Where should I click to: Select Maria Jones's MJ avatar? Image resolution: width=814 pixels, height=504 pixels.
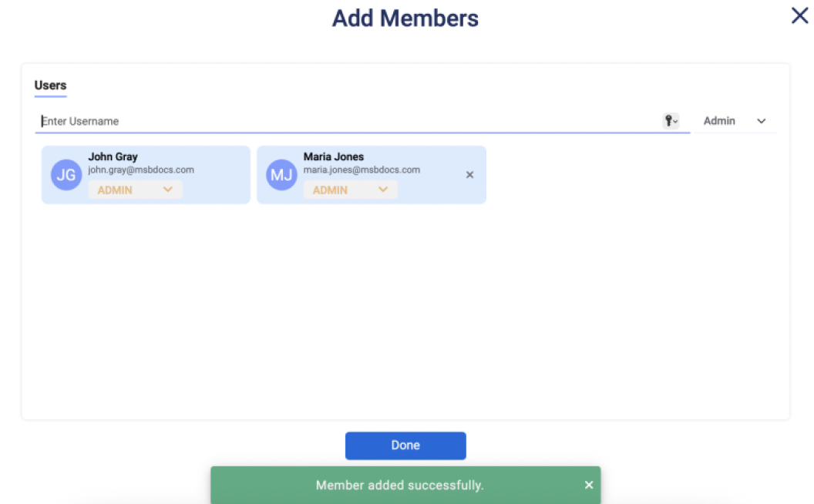click(x=281, y=174)
